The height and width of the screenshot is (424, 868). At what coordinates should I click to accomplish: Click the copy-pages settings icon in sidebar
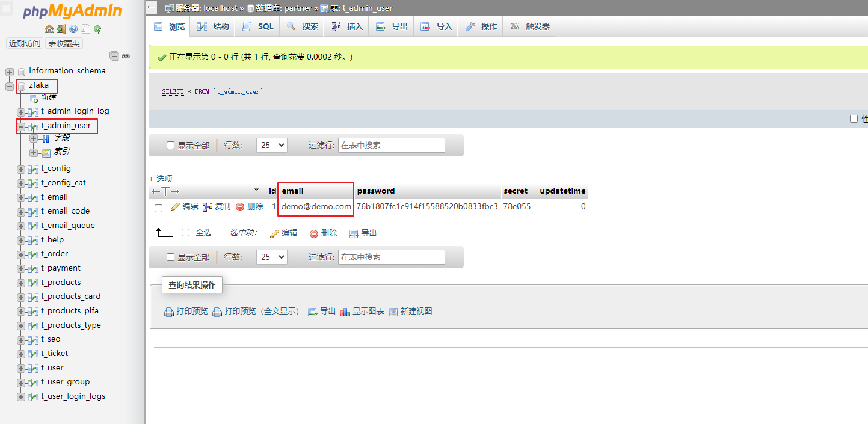click(x=85, y=29)
